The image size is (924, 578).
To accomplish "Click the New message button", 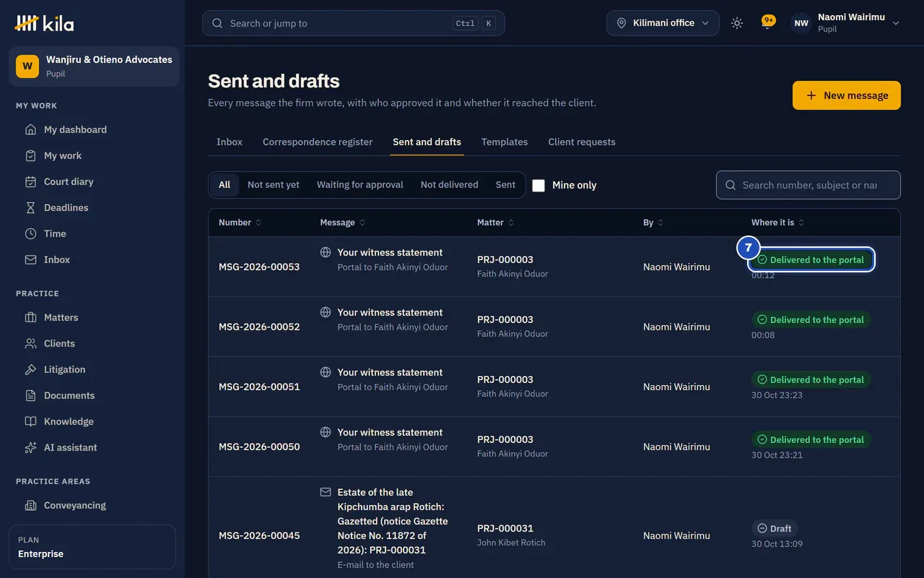I will coord(847,95).
